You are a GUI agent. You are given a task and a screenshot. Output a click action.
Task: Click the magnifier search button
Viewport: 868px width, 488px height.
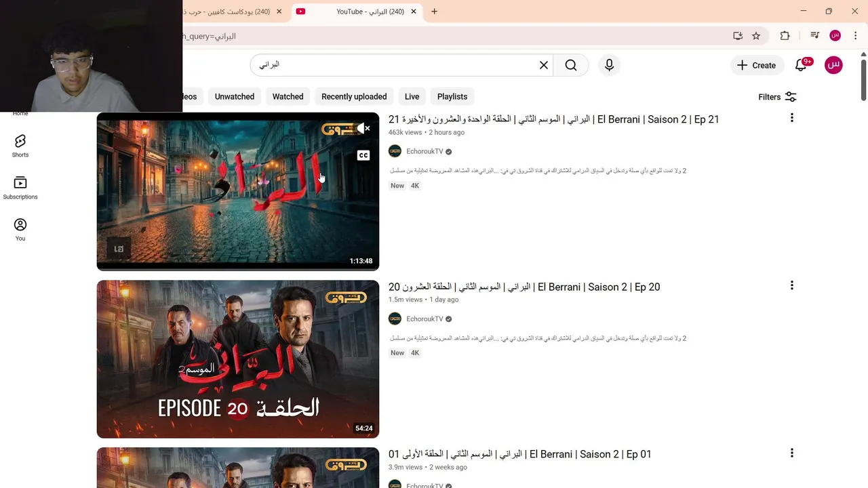[571, 65]
